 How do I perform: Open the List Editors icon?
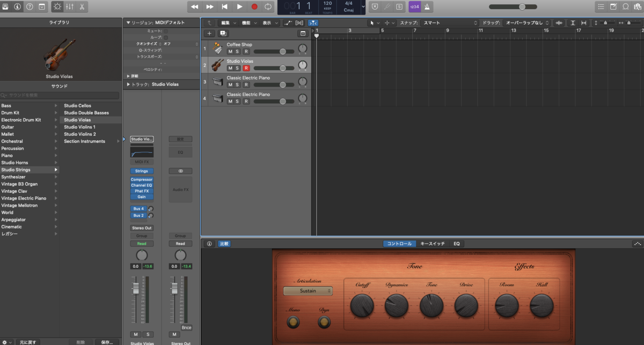601,6
